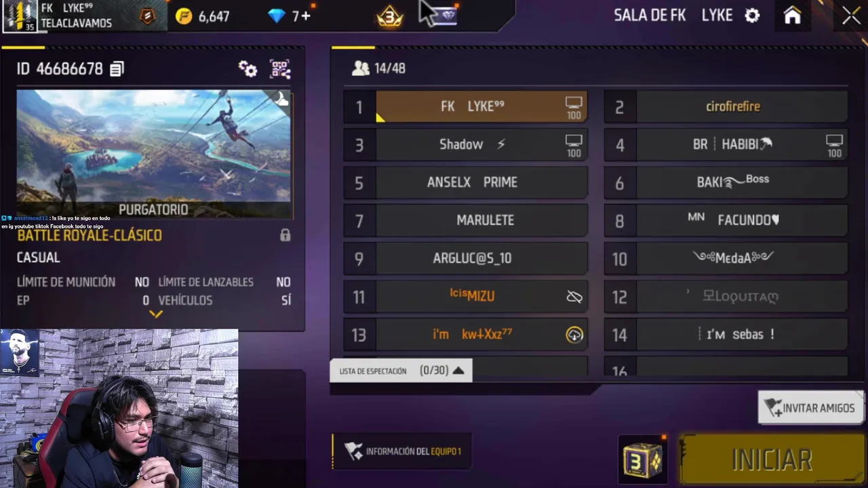Click the gold coins icon
This screenshot has height=488, width=868.
click(x=184, y=16)
